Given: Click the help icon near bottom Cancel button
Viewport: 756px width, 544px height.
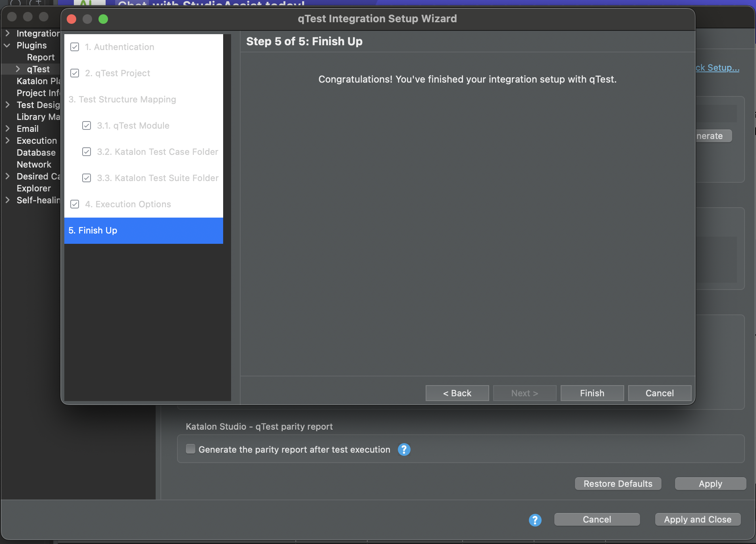Looking at the screenshot, I should [535, 520].
